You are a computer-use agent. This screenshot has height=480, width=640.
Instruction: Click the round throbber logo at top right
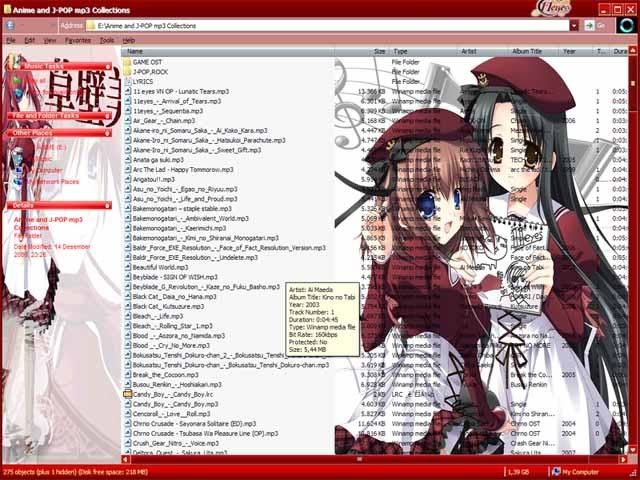click(627, 25)
